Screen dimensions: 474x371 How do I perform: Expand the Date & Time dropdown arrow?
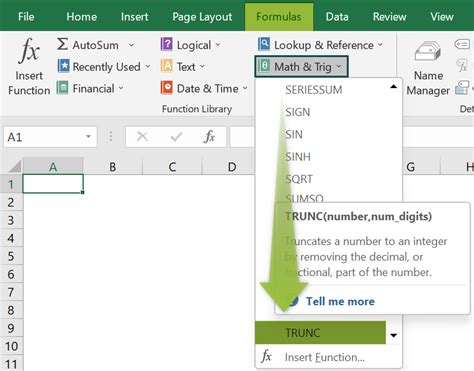[x=245, y=88]
